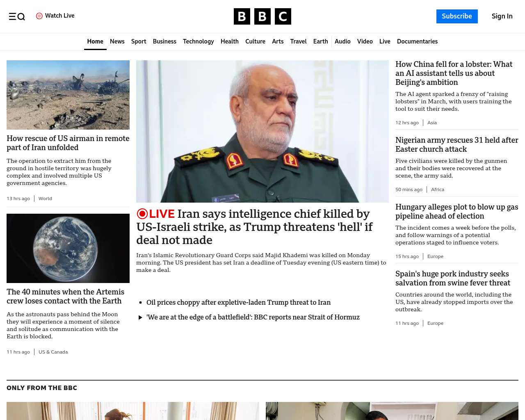Open Hungary gas pipeline plot headline

(457, 212)
